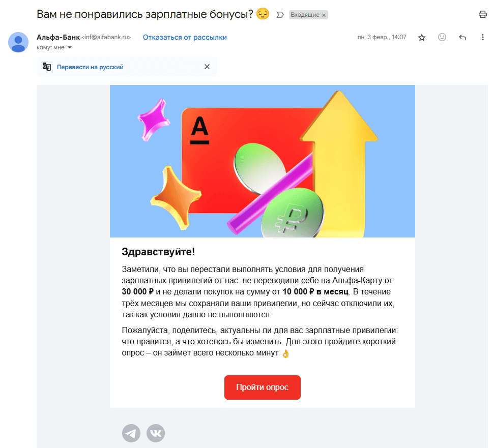
Task: Print this email with the printer icon
Action: (482, 14)
